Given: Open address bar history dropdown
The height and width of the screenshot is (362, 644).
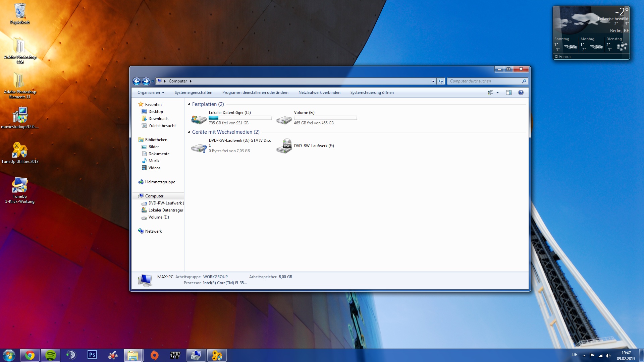Looking at the screenshot, I should coord(433,81).
